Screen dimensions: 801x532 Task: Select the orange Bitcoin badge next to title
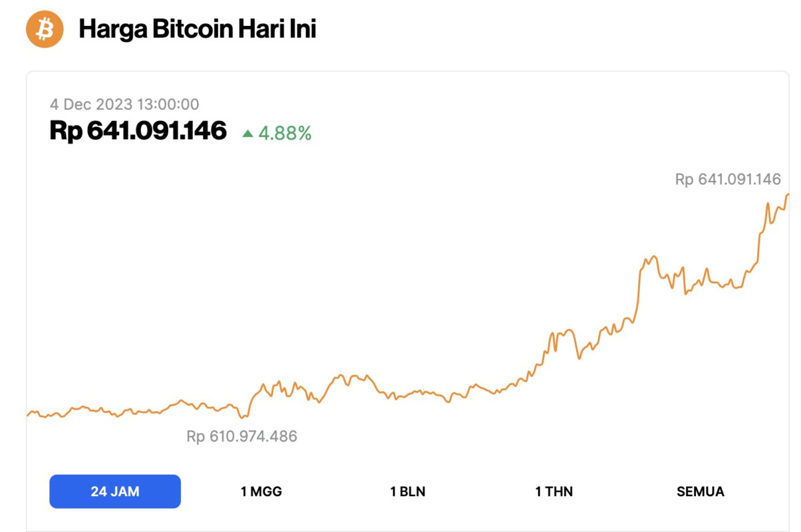[x=43, y=29]
